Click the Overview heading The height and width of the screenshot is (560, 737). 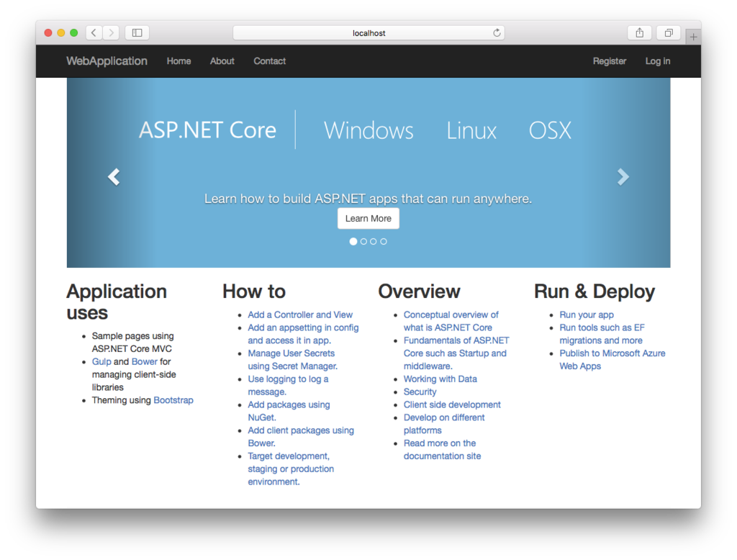click(x=420, y=292)
